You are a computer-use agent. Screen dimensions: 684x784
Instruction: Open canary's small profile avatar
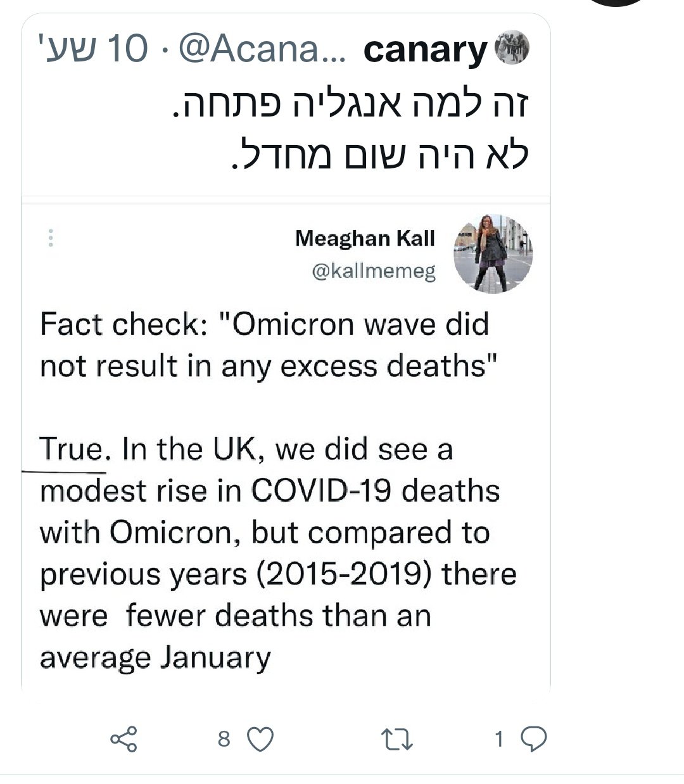[x=511, y=48]
